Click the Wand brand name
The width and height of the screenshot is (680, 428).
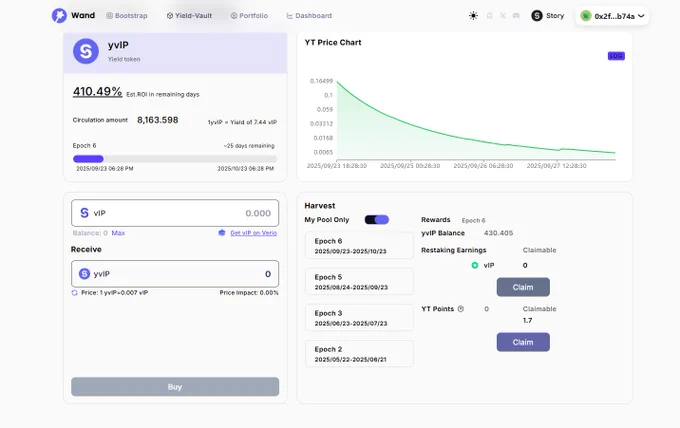(x=83, y=15)
